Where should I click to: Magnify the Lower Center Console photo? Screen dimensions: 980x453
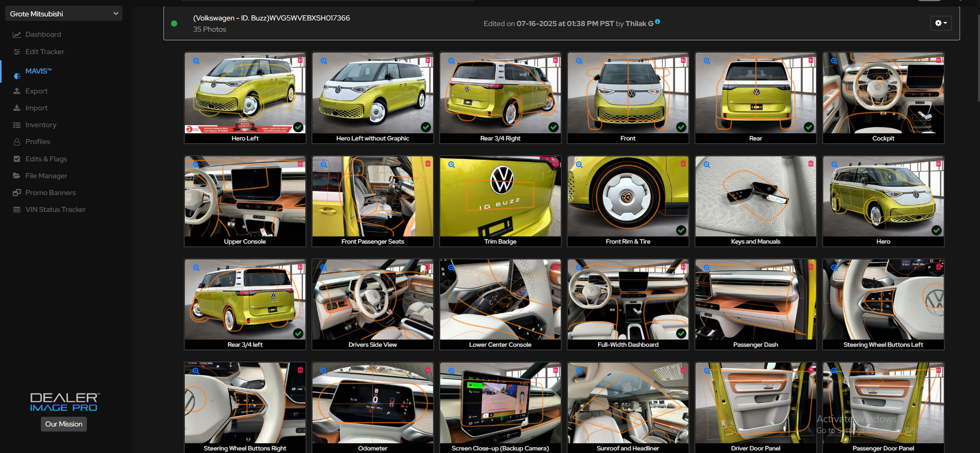(x=451, y=268)
